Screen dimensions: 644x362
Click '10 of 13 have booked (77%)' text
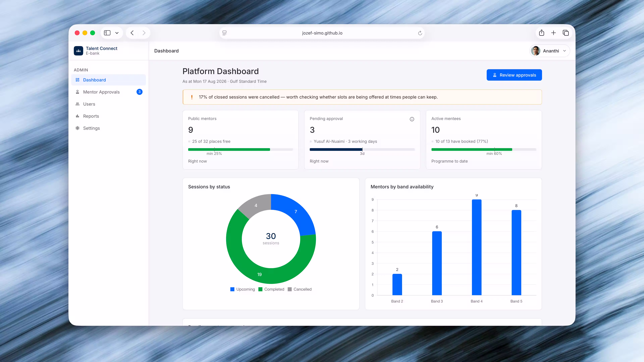[462, 141]
